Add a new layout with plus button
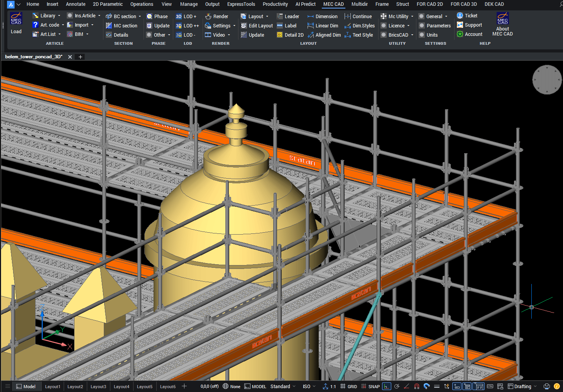 [x=184, y=386]
